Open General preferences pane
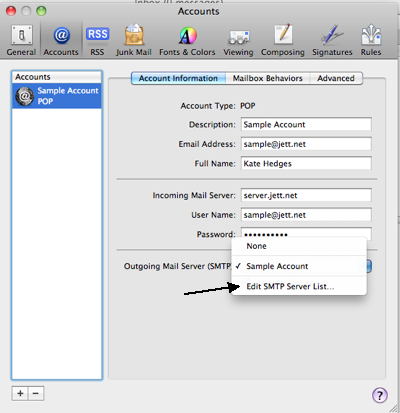Image resolution: width=400 pixels, height=413 pixels. tap(21, 40)
